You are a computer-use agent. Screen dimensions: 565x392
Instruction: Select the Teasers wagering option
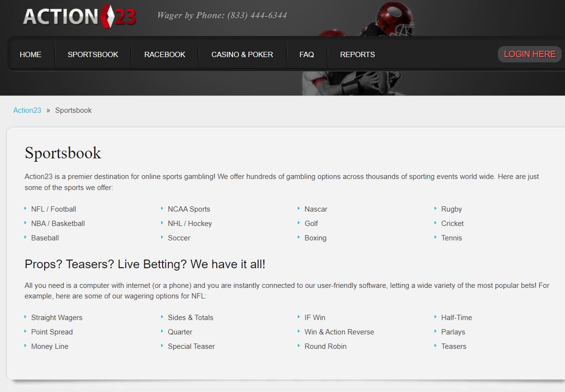pos(454,346)
